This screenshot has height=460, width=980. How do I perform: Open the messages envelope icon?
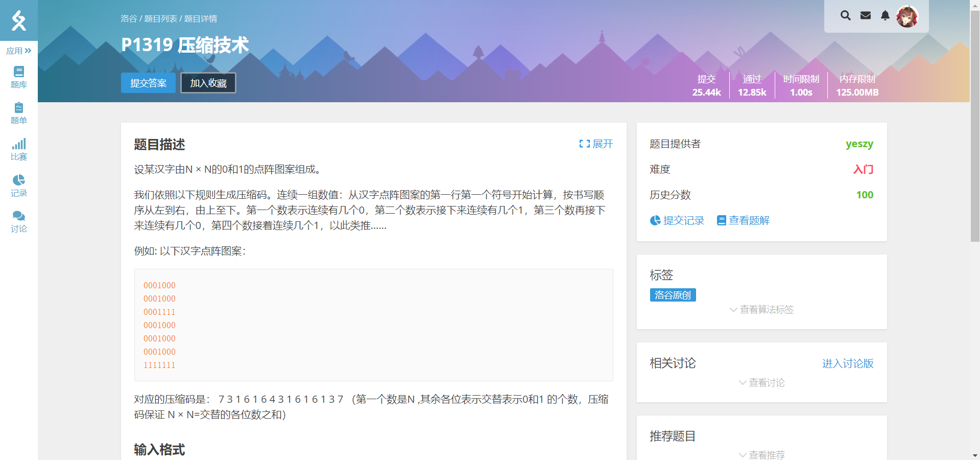coord(866,16)
